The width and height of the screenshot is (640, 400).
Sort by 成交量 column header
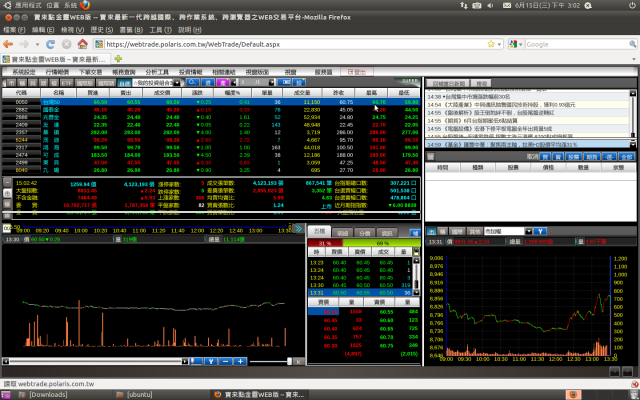[302, 93]
